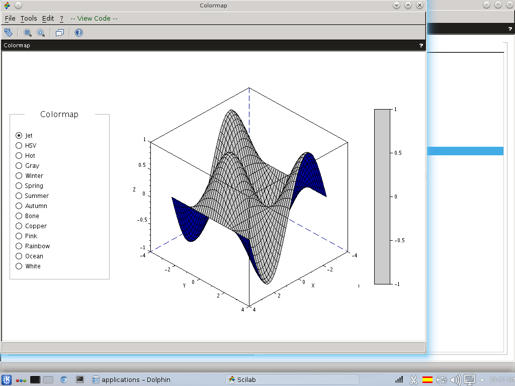
Task: Select the zoom area toolbar icon
Action: (28, 33)
